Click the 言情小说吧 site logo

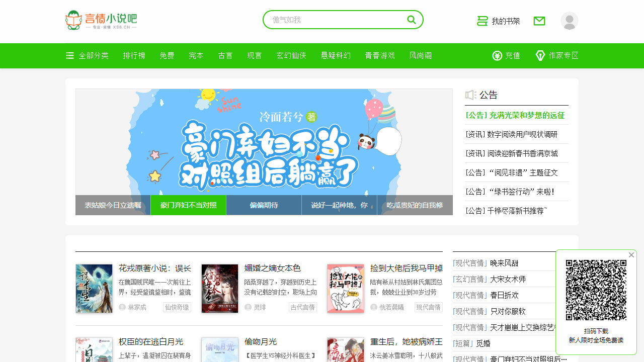101,20
